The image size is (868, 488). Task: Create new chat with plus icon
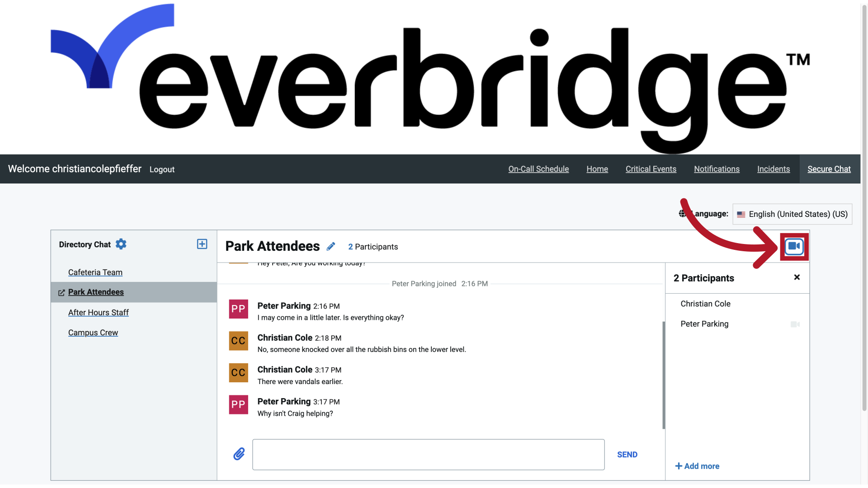pyautogui.click(x=202, y=244)
